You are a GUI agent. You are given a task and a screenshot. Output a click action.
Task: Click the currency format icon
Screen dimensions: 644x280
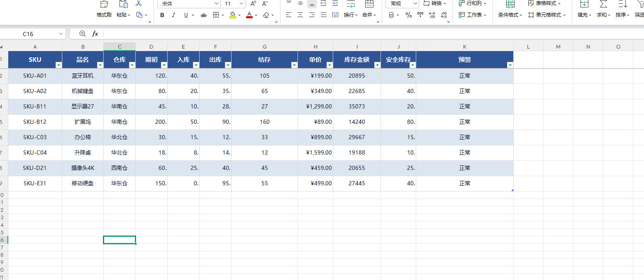(391, 15)
